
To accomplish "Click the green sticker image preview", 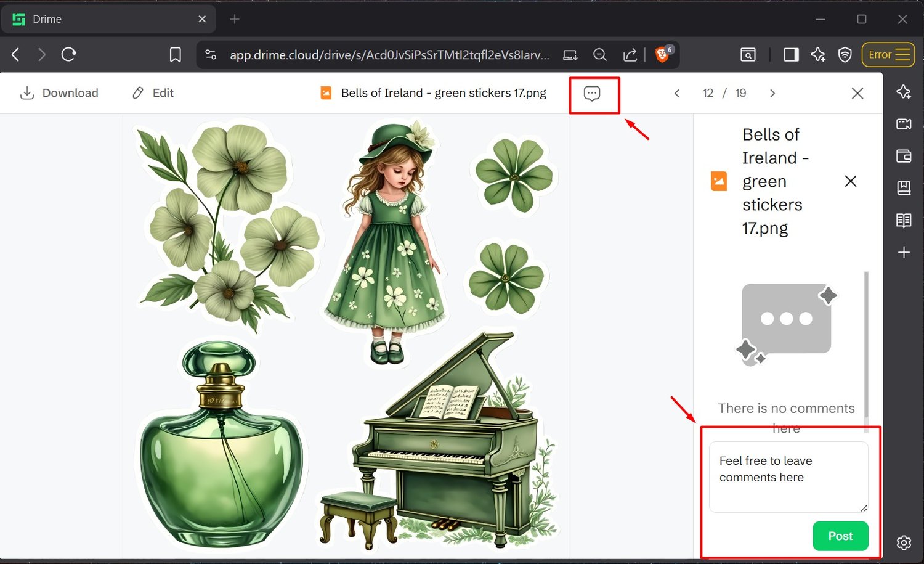I will pyautogui.click(x=346, y=336).
